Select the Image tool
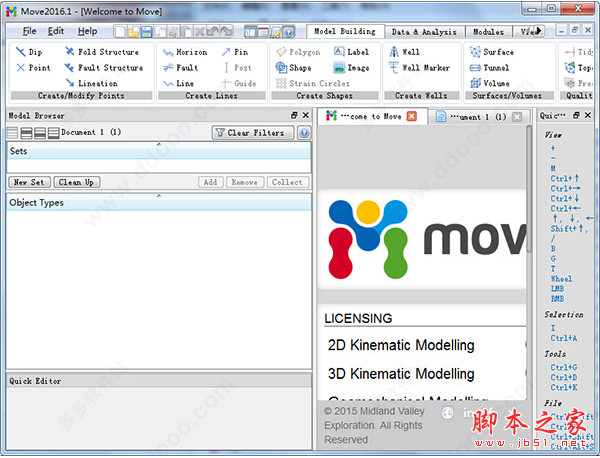This screenshot has width=600, height=458. click(x=351, y=68)
